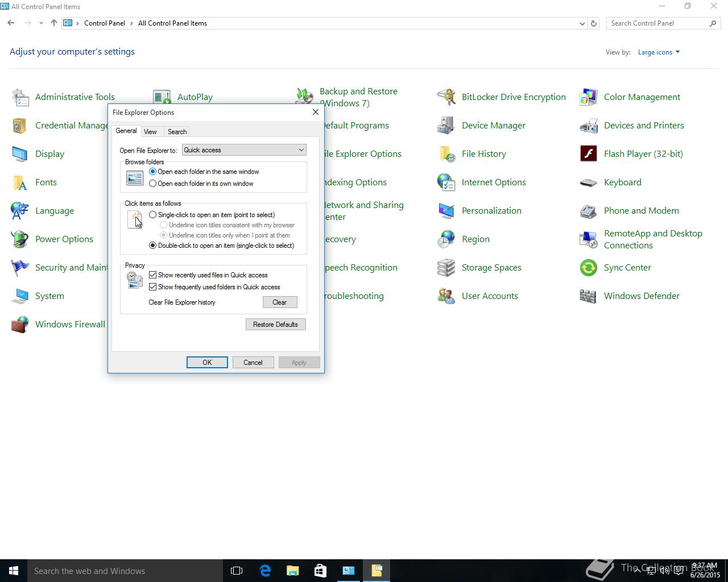728x582 pixels.
Task: Open File History icon
Action: 446,154
